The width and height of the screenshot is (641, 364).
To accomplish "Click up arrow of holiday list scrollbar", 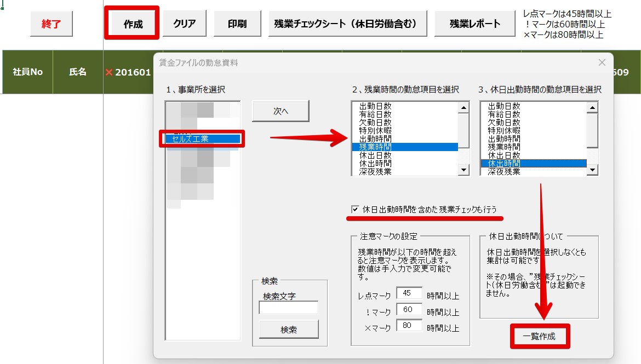I will click(x=592, y=108).
